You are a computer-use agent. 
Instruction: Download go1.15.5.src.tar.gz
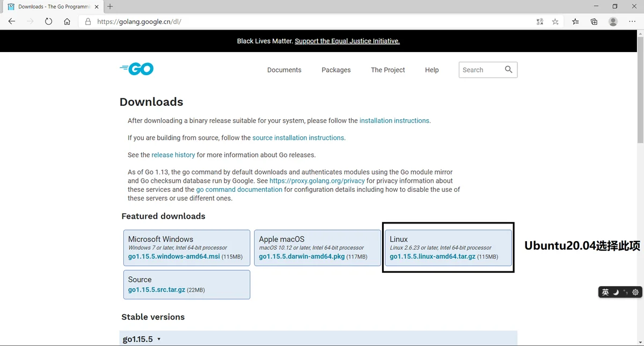157,290
